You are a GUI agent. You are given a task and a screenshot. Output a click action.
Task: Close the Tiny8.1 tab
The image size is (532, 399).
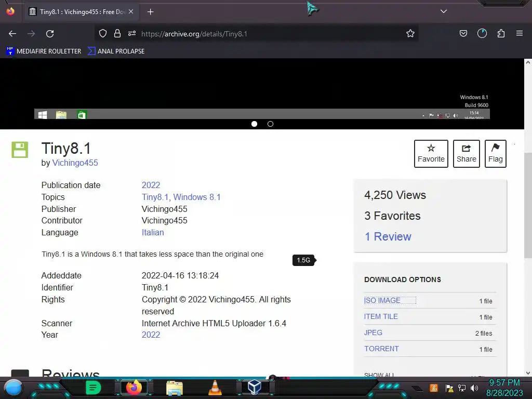(131, 11)
